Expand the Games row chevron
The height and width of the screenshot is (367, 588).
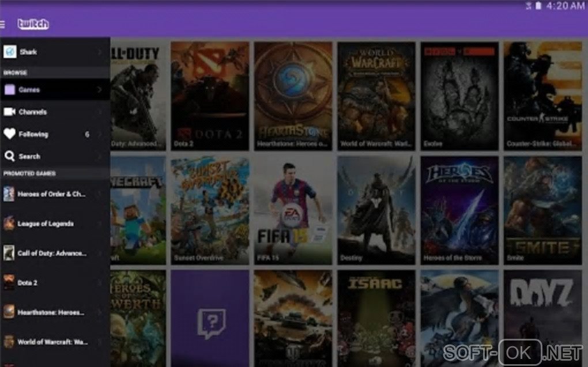point(100,90)
